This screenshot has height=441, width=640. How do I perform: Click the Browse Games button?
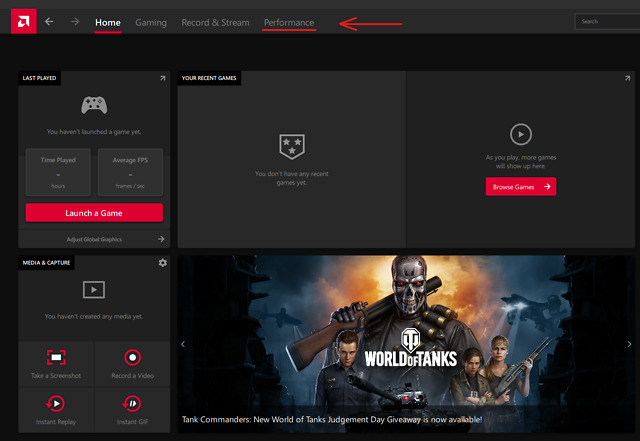520,186
